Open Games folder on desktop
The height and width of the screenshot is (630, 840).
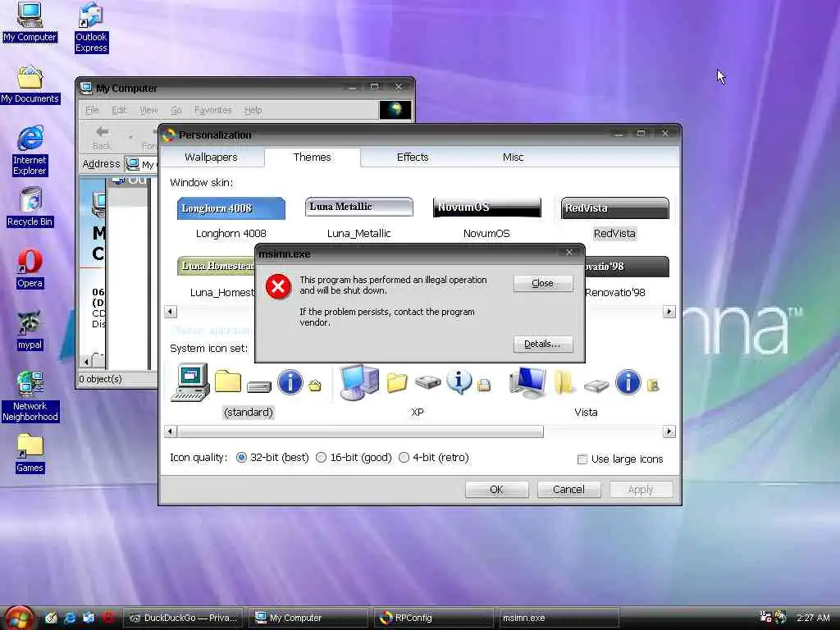[x=30, y=453]
